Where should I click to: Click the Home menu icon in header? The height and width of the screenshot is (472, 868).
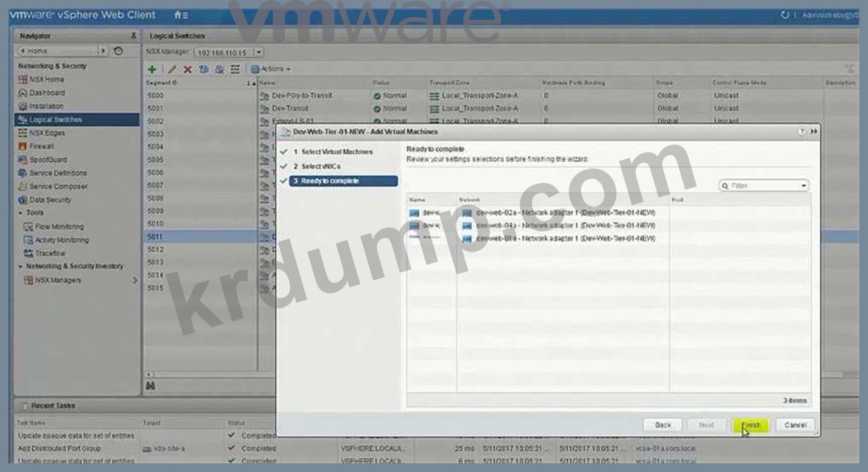181,15
